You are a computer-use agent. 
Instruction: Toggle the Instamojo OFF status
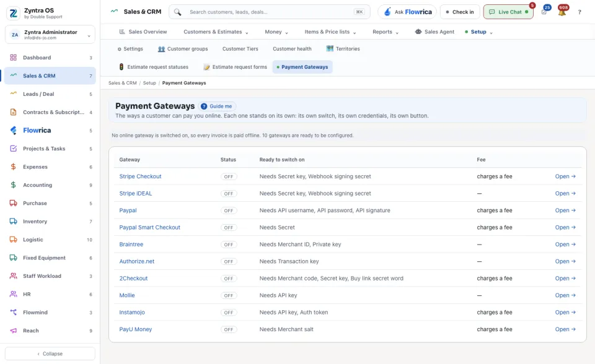(x=229, y=313)
